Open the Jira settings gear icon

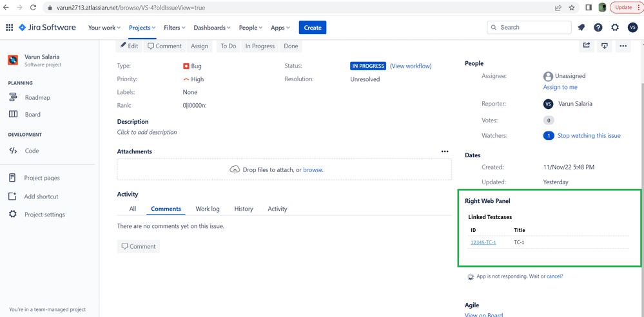(x=615, y=28)
